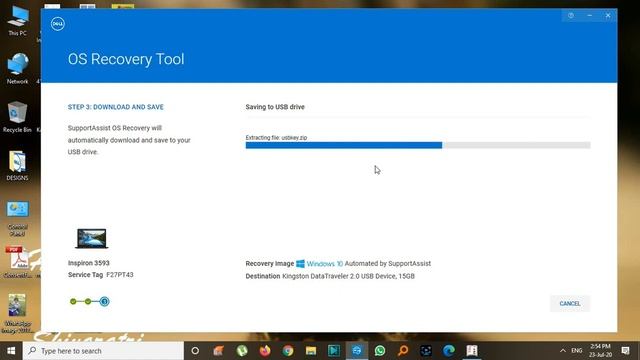Click the taskbar search box
Image resolution: width=640 pixels, height=360 pixels.
[103, 351]
